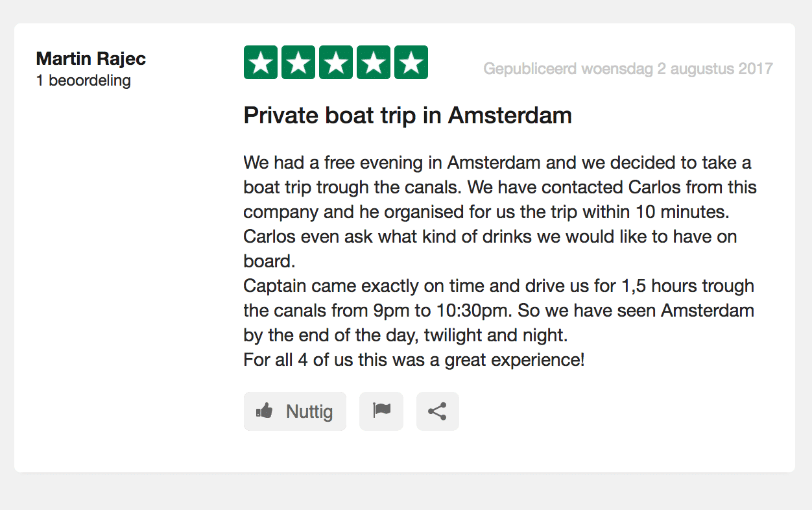Click the "1 beoordeling" count
This screenshot has height=510, width=812.
coord(84,81)
